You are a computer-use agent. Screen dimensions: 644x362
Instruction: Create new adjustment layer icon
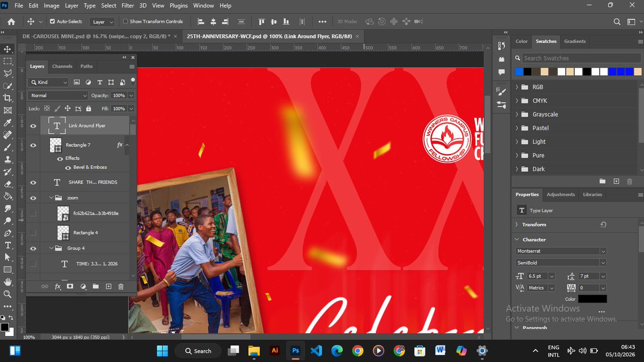point(83,287)
